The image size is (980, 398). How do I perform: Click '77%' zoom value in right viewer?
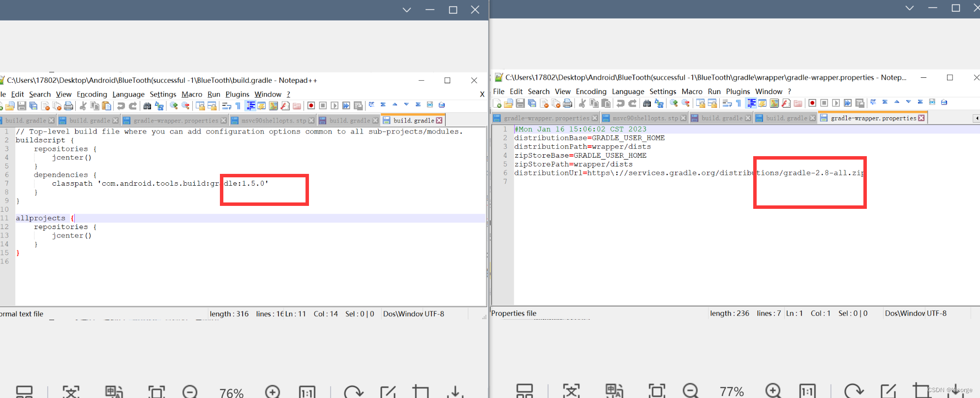pyautogui.click(x=732, y=392)
